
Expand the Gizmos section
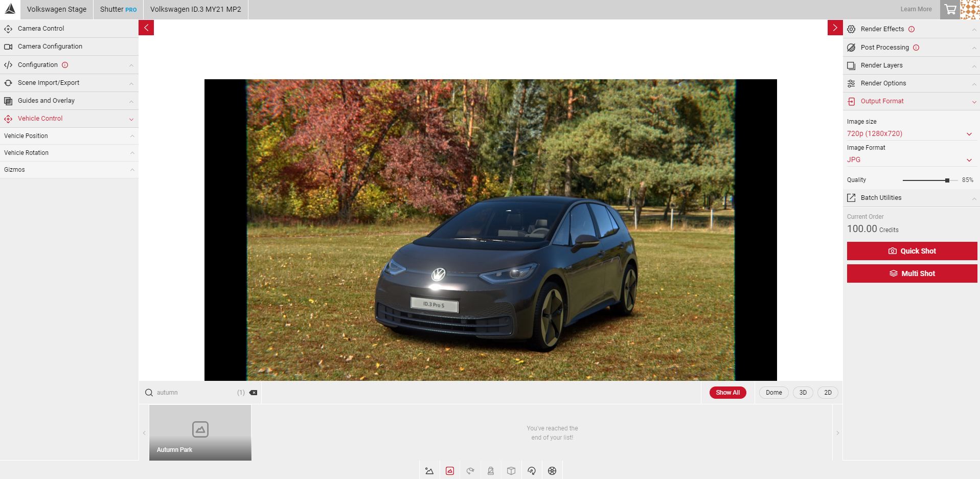[69, 170]
